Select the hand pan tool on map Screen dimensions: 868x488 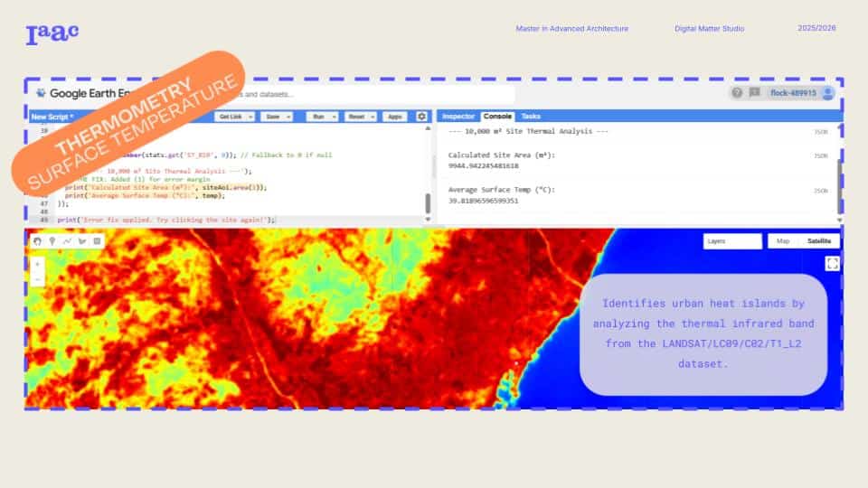(x=38, y=241)
